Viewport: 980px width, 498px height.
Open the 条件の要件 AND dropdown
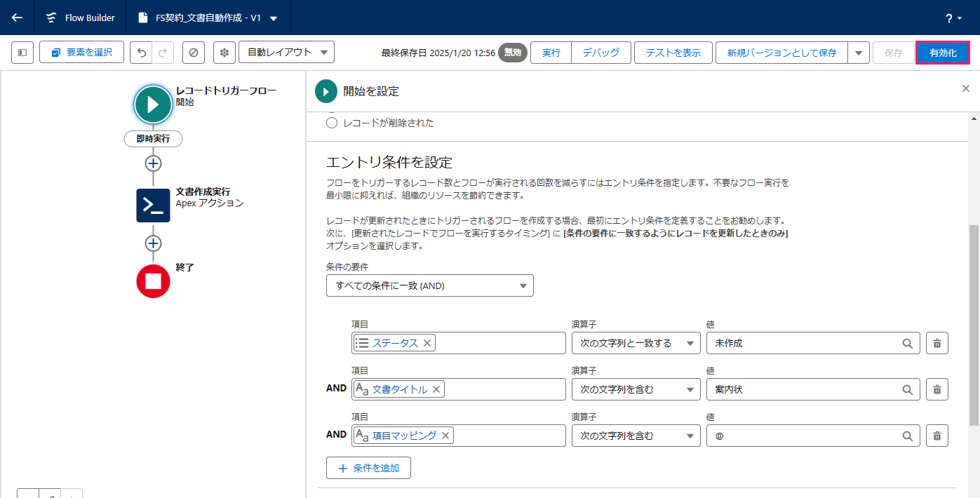point(430,285)
